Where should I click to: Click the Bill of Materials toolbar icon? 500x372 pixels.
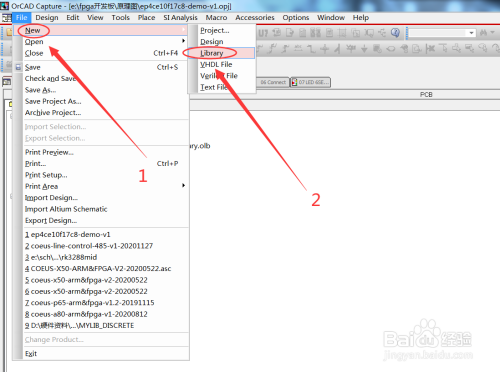point(329,32)
